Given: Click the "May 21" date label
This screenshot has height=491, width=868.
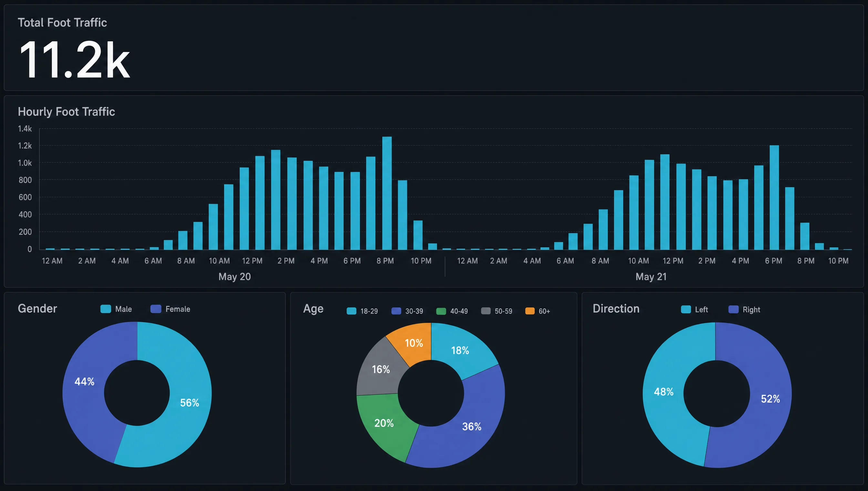Looking at the screenshot, I should [x=651, y=277].
